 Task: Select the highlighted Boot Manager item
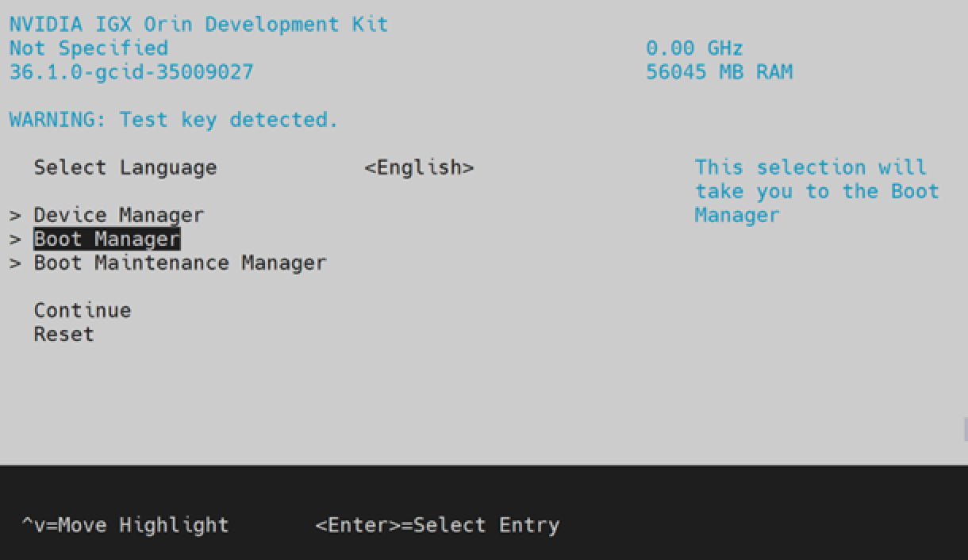105,239
